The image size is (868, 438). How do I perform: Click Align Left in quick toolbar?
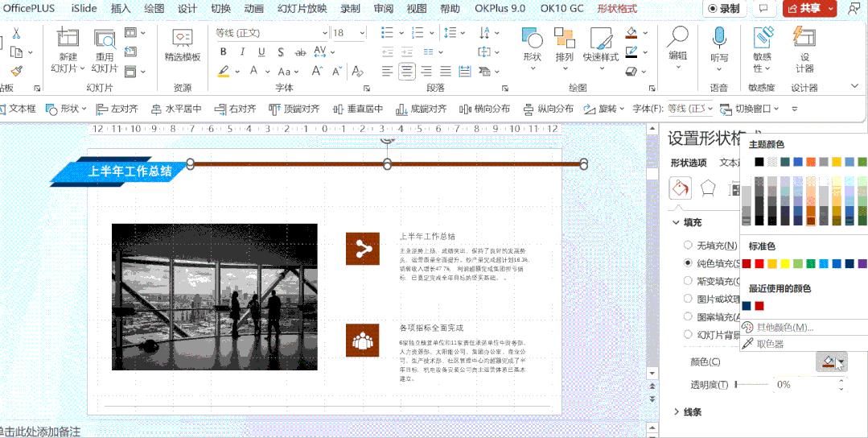117,109
